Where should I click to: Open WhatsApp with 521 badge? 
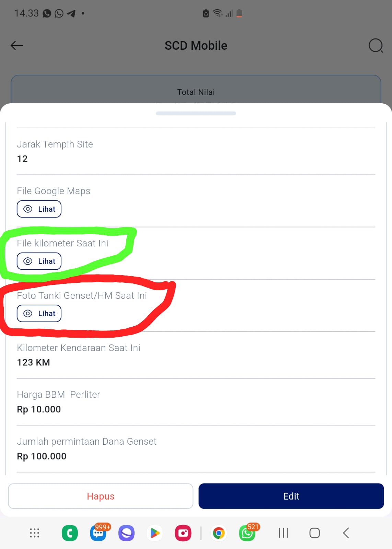247,533
